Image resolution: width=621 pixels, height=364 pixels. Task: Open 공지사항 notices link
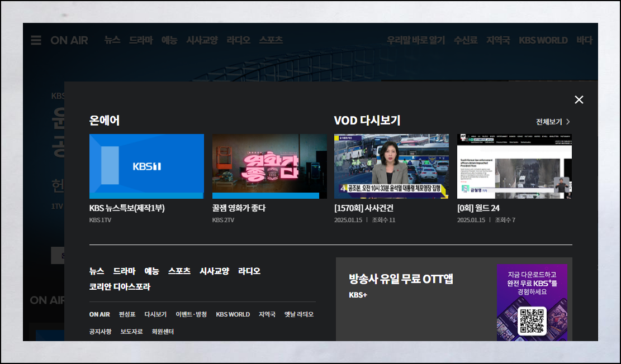(x=101, y=332)
